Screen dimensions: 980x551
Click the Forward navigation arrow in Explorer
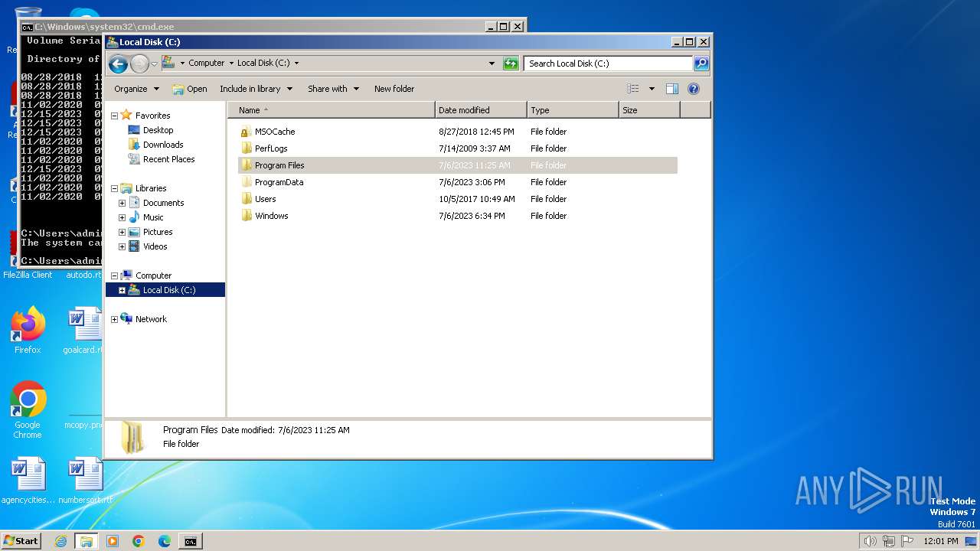tap(139, 64)
